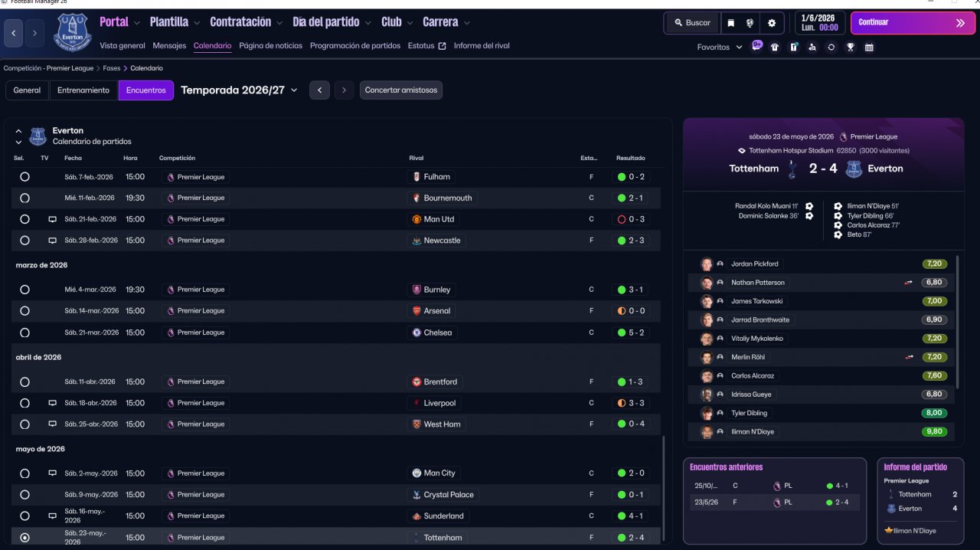Select the radio button for Crystal Palace fixture
The image size is (980, 550).
pos(24,495)
